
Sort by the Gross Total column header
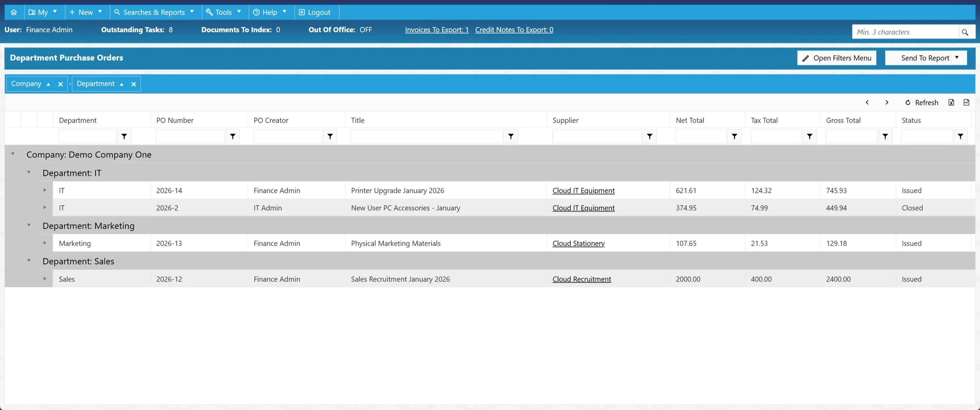843,120
